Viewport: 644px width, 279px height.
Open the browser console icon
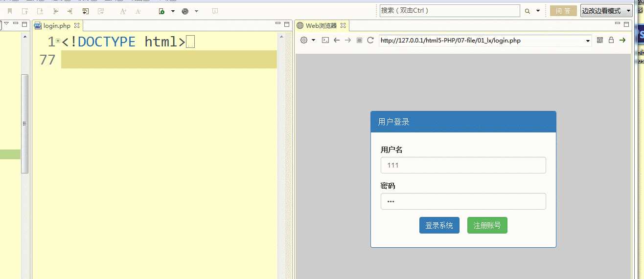(325, 40)
